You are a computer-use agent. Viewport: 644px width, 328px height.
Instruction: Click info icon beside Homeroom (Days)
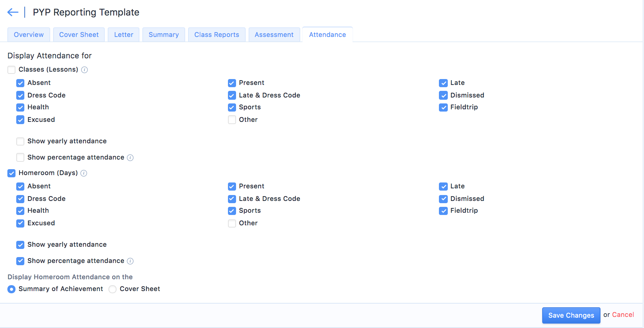[x=84, y=173]
